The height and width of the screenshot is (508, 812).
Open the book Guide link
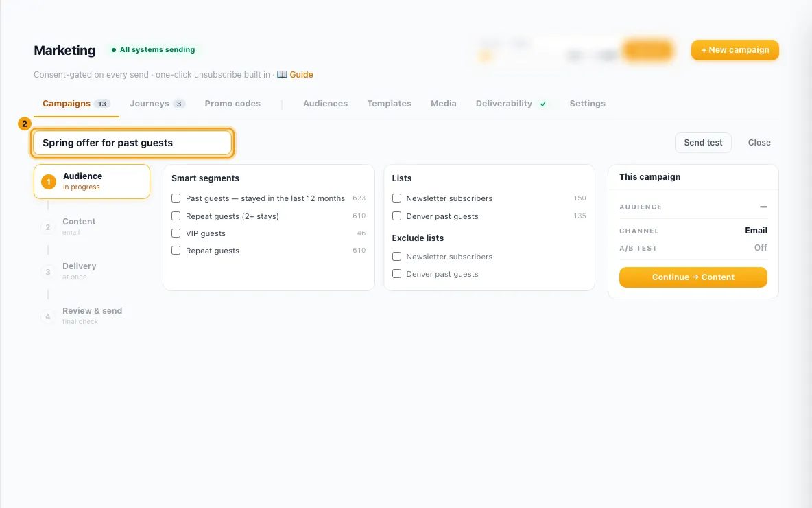295,75
